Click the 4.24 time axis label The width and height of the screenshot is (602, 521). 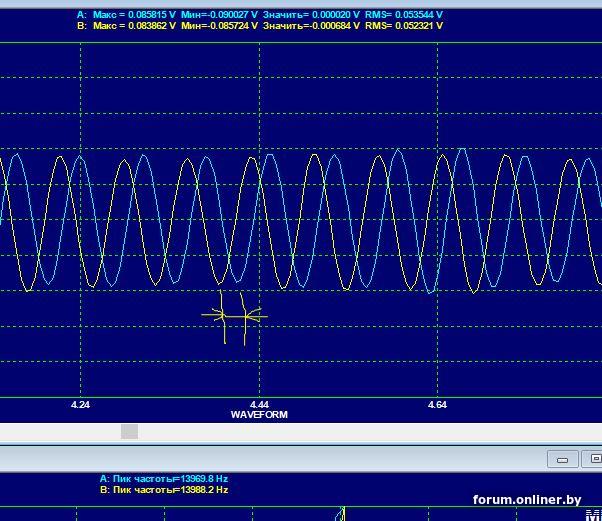click(x=81, y=405)
